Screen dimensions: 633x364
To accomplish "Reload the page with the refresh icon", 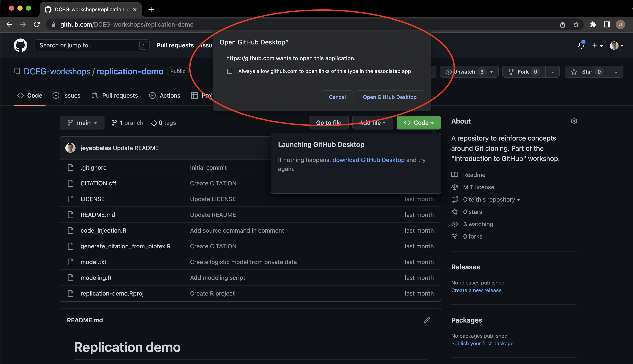I will click(x=37, y=24).
